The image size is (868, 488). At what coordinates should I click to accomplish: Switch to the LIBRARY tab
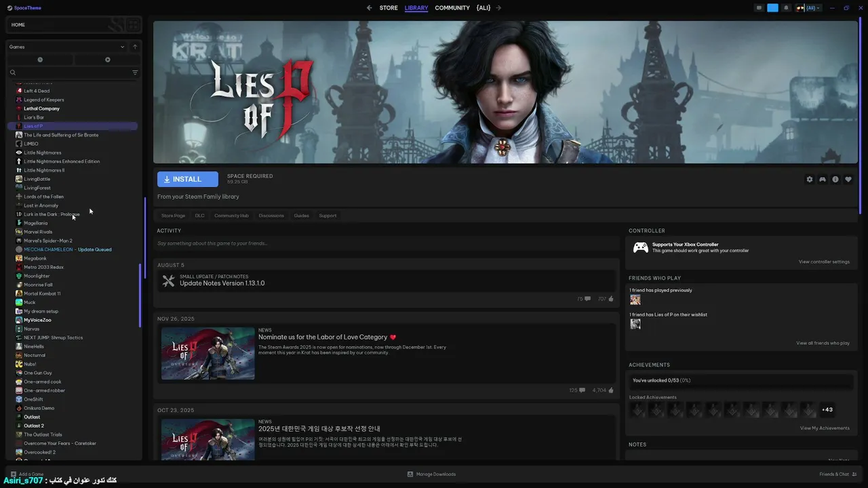click(x=416, y=8)
